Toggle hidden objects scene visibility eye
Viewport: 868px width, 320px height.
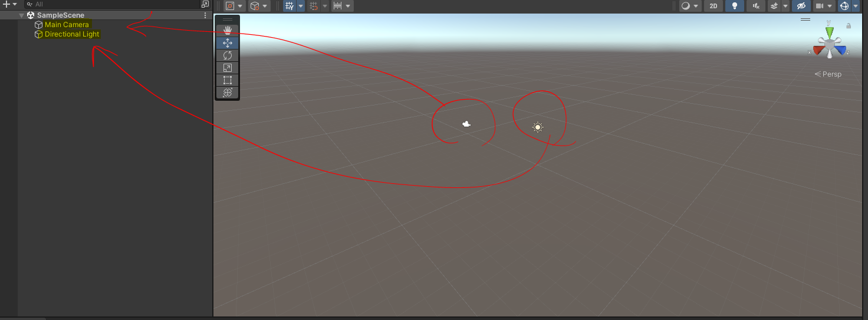pyautogui.click(x=800, y=6)
